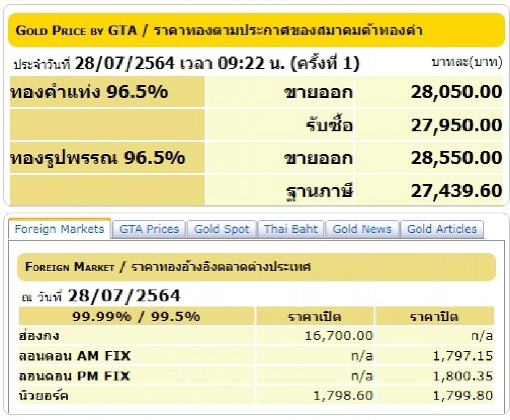Open the Gold Spot tab
This screenshot has width=510, height=420.
click(x=221, y=229)
